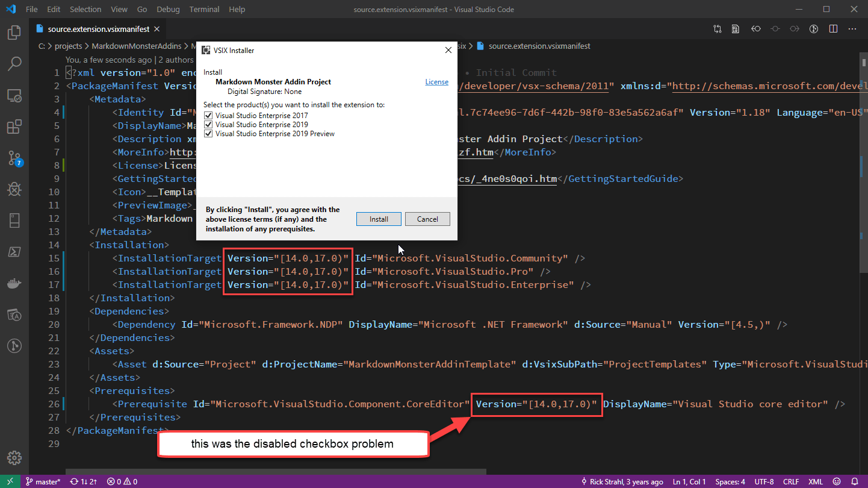Change indentation via 'Spaces: 4'

[730, 481]
